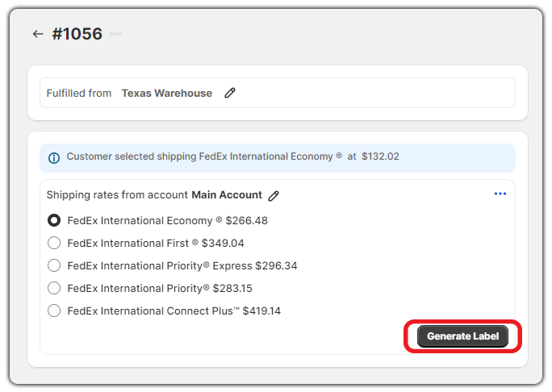The width and height of the screenshot is (552, 392).
Task: Choose FedEx International Priority Express rate
Action: [54, 265]
